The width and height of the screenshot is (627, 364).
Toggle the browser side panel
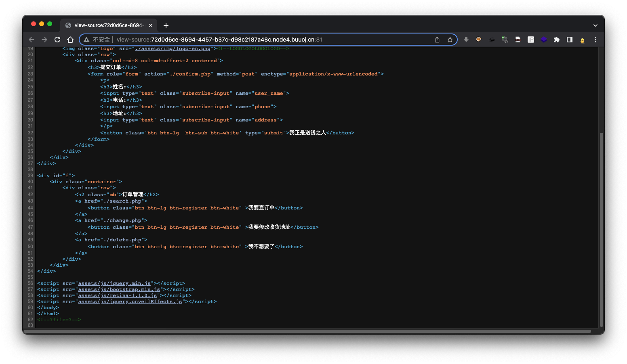coord(570,40)
